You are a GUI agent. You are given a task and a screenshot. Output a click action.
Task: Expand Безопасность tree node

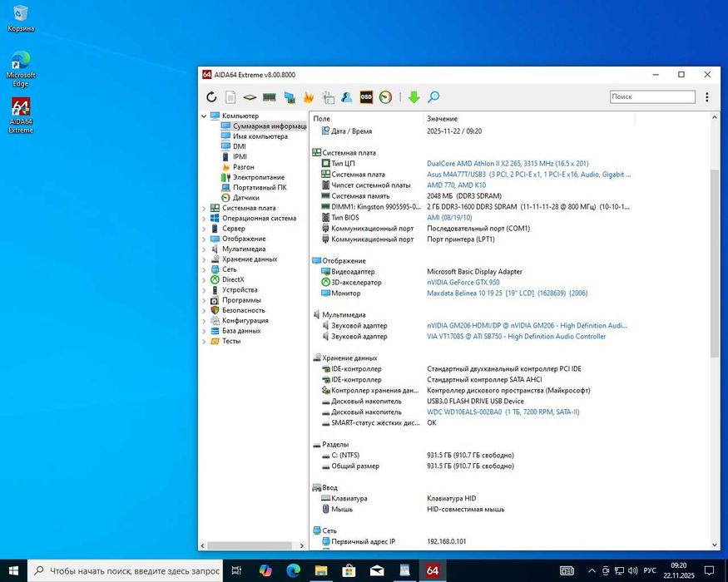[204, 310]
